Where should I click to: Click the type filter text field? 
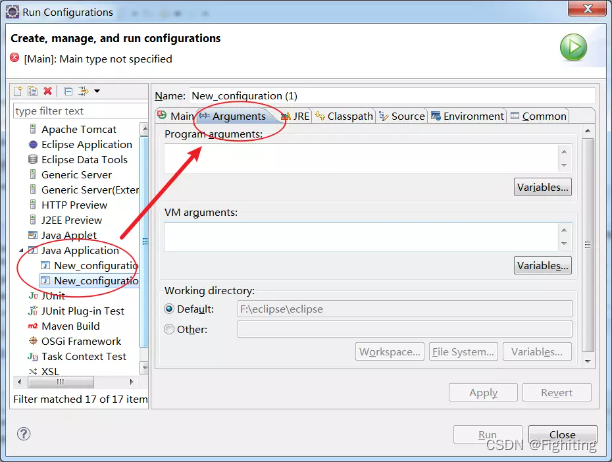pos(80,111)
